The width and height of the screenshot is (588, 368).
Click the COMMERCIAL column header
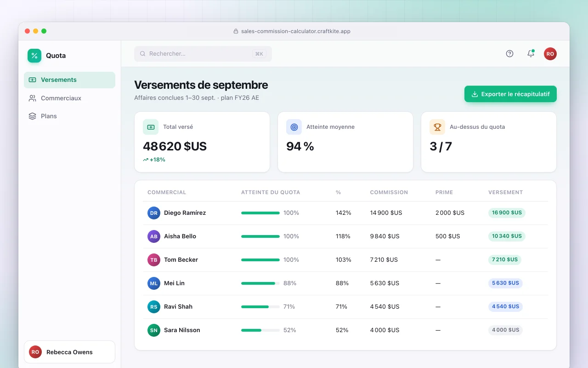click(167, 192)
